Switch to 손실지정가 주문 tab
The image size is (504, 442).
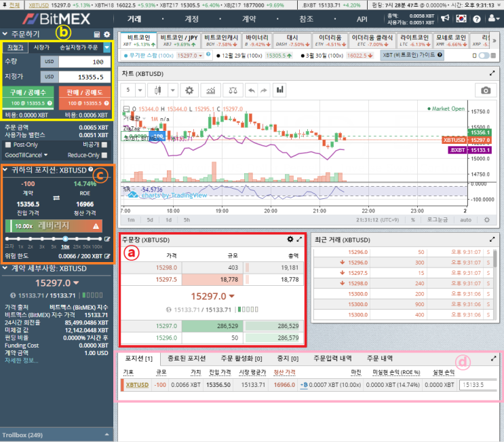(x=79, y=48)
